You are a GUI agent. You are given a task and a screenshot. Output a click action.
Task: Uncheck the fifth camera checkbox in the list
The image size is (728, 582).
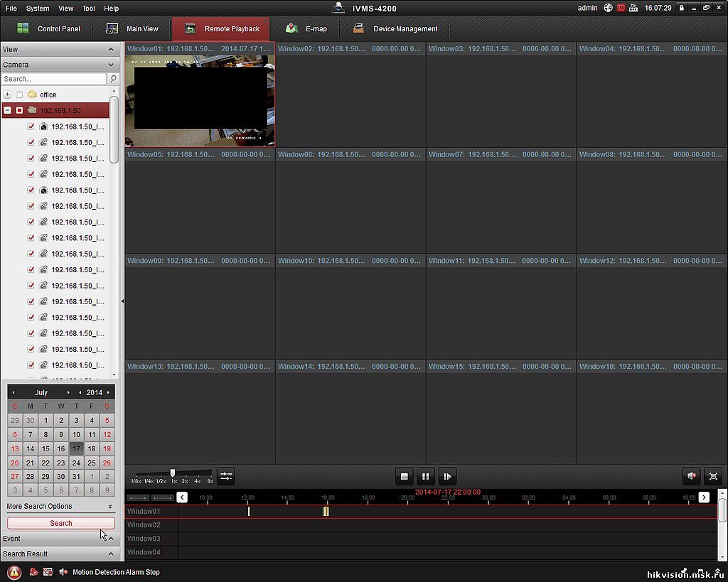[31, 190]
